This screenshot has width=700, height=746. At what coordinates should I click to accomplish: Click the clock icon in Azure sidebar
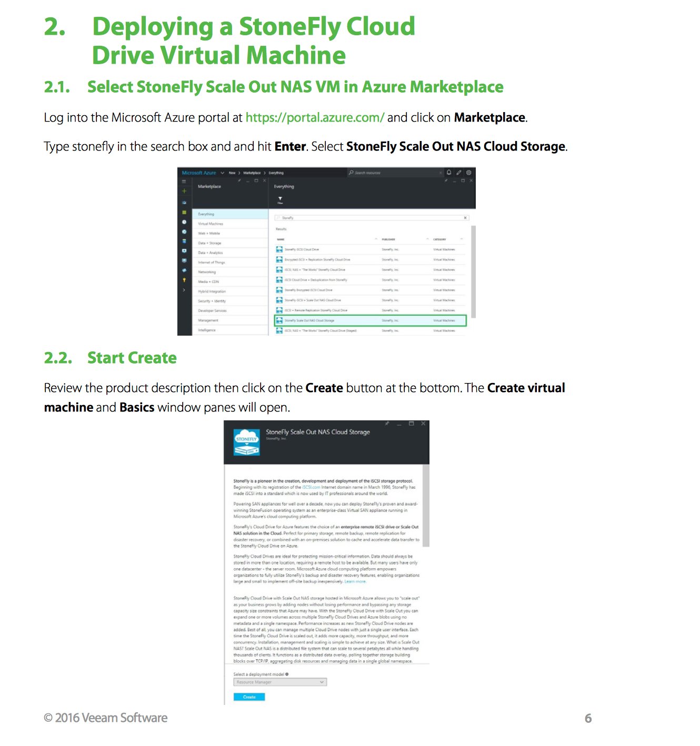tap(184, 222)
